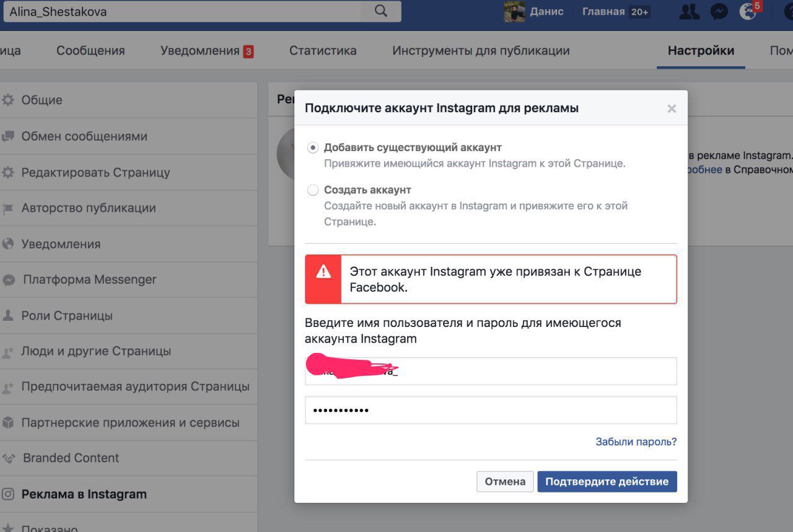Switch to the Статистика tab
Image resolution: width=793 pixels, height=532 pixels.
323,51
